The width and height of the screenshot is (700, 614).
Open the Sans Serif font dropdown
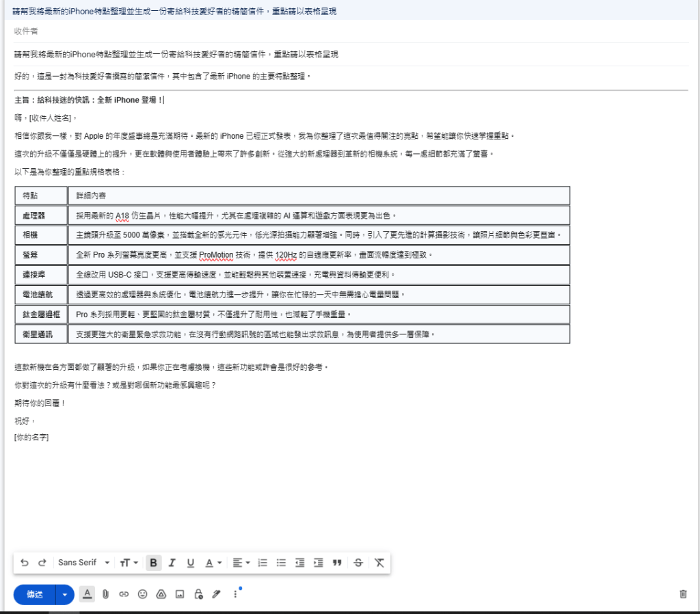[x=83, y=563]
